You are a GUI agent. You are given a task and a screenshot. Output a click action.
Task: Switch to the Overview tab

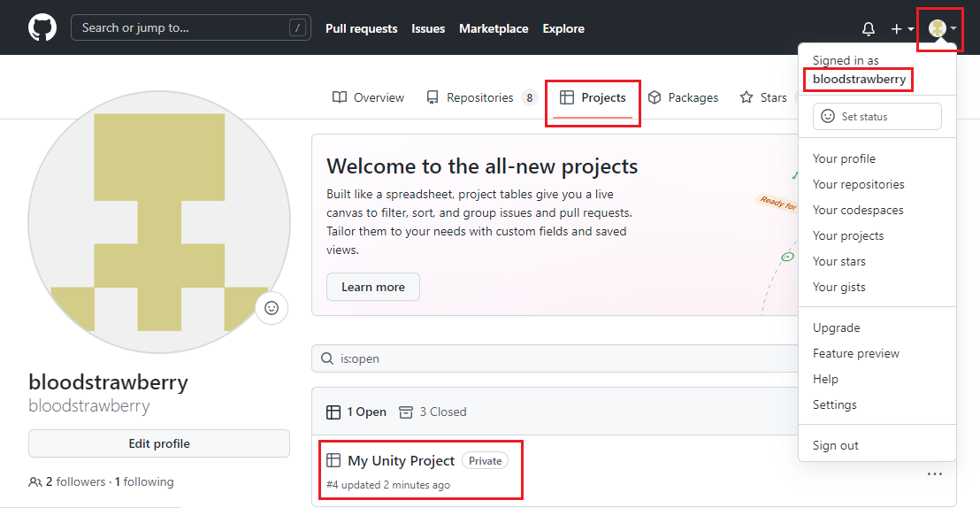(x=368, y=97)
